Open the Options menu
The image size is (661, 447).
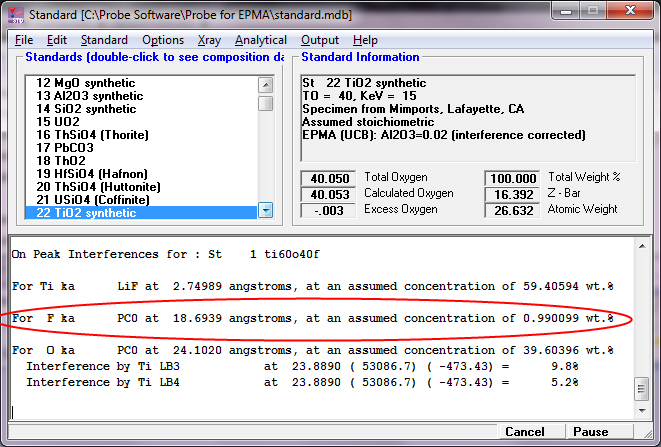163,40
